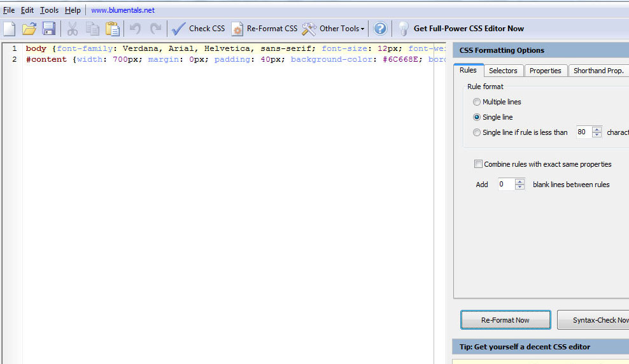Visit the www.blumentals.net link
This screenshot has height=364, width=629.
click(123, 10)
